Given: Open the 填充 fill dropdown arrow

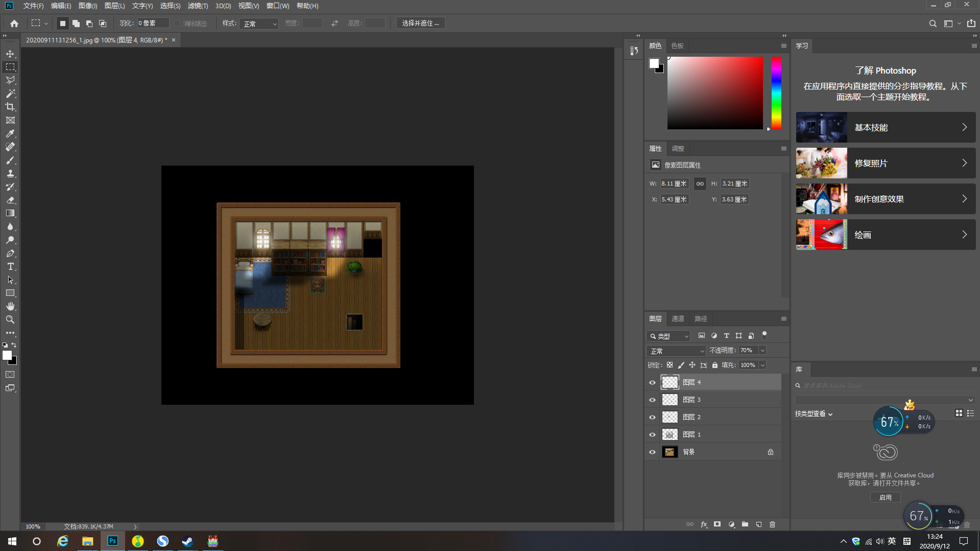Looking at the screenshot, I should click(x=762, y=365).
